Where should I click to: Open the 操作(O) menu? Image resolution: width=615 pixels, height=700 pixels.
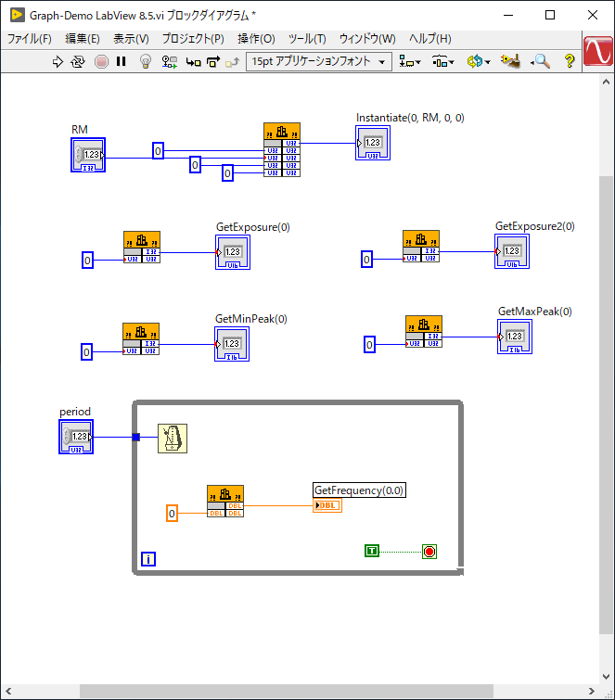coord(256,39)
